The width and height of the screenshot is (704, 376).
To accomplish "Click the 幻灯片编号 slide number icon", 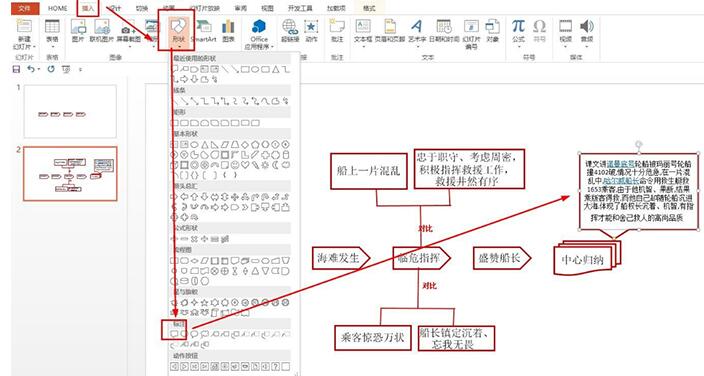I will pyautogui.click(x=471, y=26).
